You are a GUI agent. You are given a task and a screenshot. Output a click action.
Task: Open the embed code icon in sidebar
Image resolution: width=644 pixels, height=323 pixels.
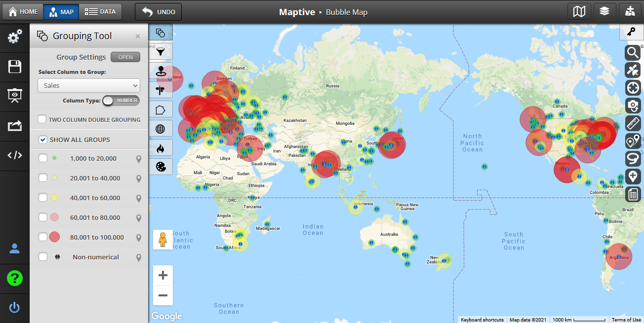pyautogui.click(x=15, y=155)
